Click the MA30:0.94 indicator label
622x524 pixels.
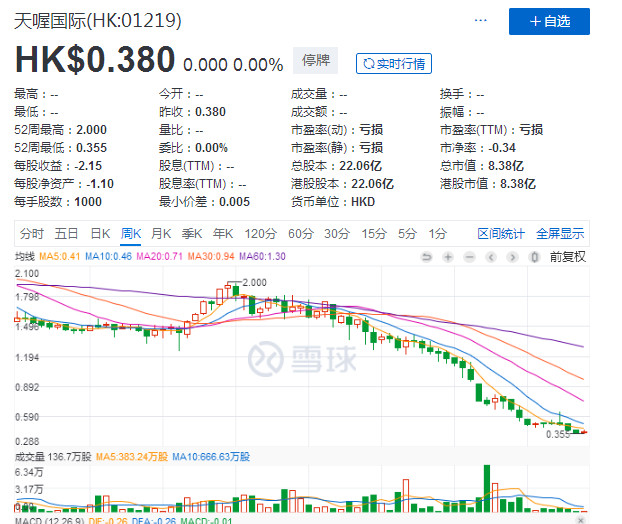click(x=211, y=256)
